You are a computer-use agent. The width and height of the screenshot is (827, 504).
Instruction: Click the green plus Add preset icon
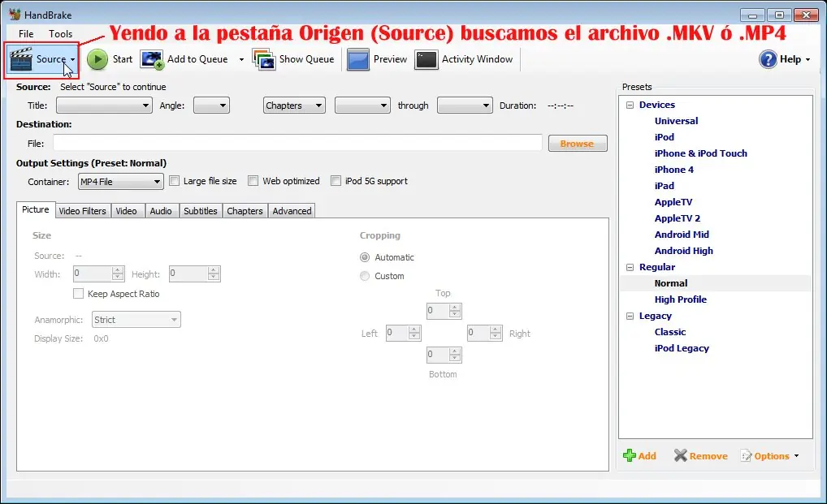coord(630,455)
